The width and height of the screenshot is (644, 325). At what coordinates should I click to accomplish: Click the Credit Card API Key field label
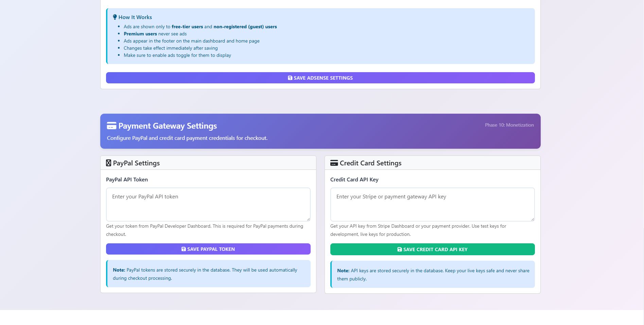pyautogui.click(x=354, y=180)
